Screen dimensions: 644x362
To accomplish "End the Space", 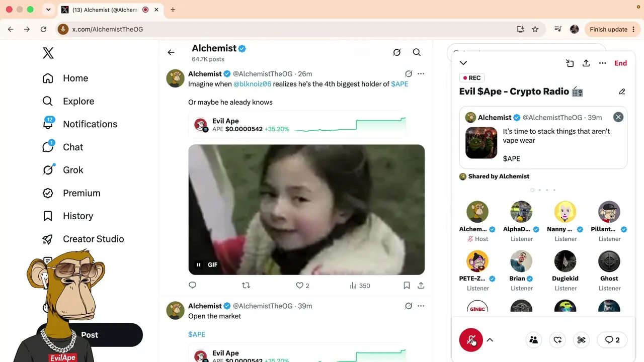I will 621,63.
